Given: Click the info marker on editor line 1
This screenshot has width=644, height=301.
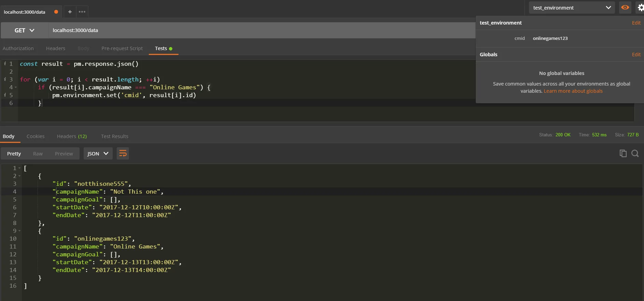Looking at the screenshot, I should [x=5, y=64].
